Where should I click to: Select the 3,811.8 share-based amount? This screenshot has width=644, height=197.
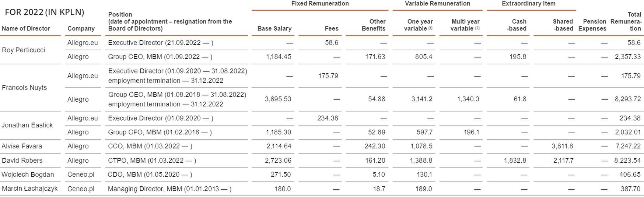pyautogui.click(x=562, y=146)
